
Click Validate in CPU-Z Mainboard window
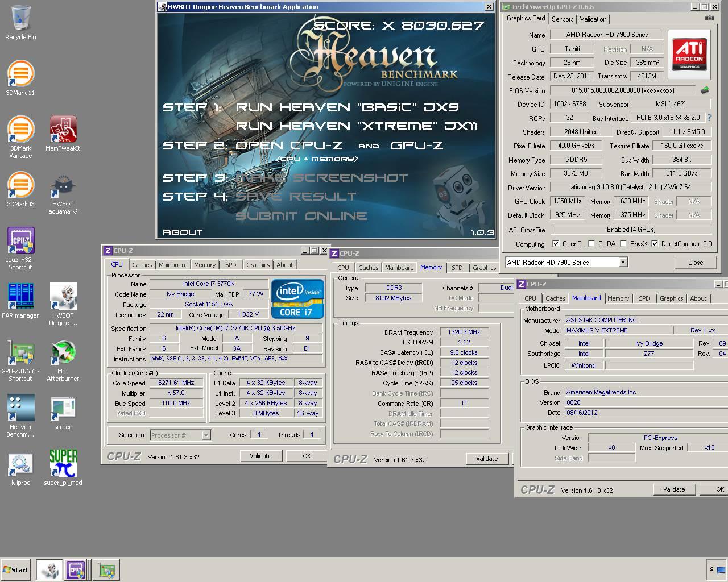(674, 489)
